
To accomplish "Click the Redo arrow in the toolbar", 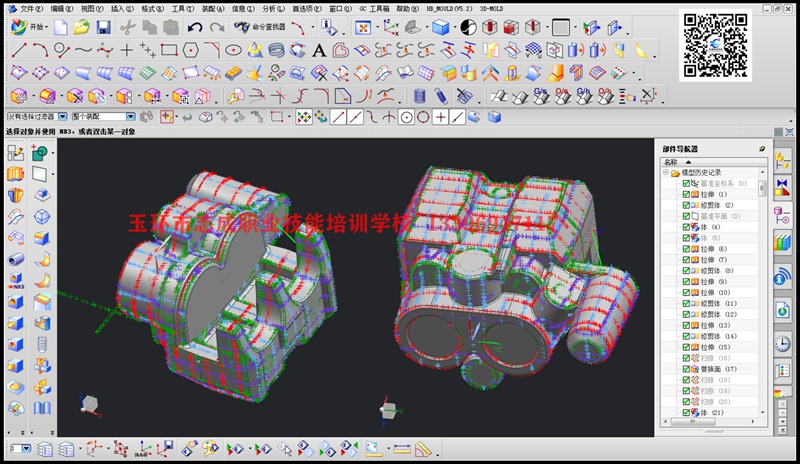I will [217, 27].
